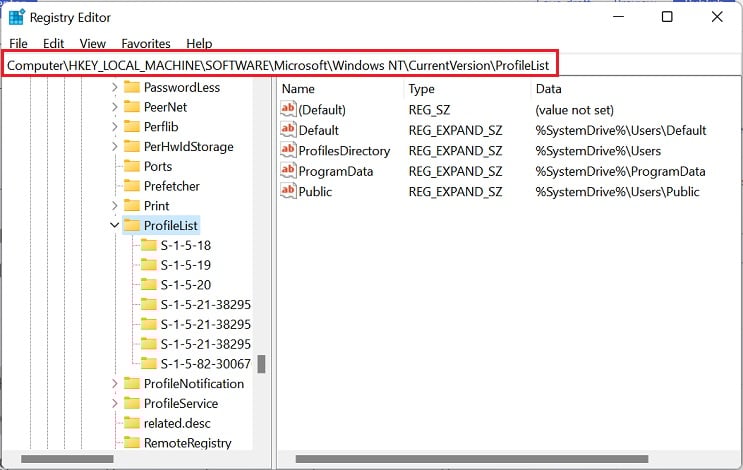Expand the PeerNet key
The height and width of the screenshot is (470, 743).
click(115, 107)
